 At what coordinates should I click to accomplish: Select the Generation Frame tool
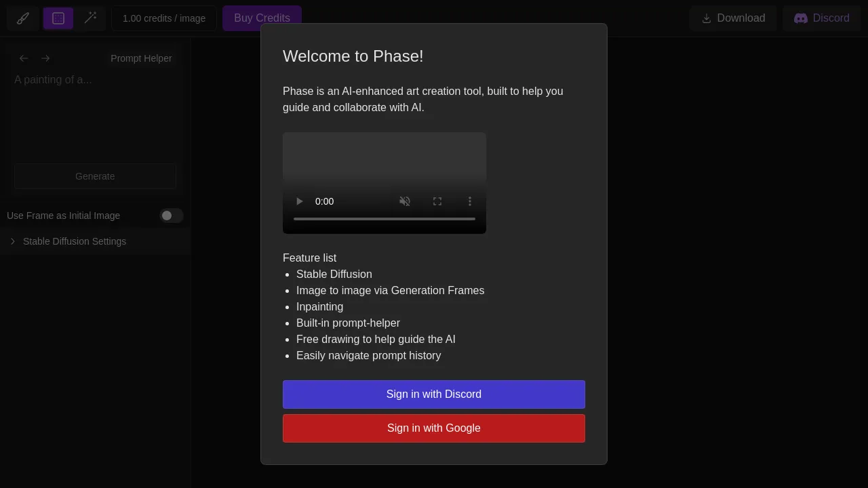[58, 18]
